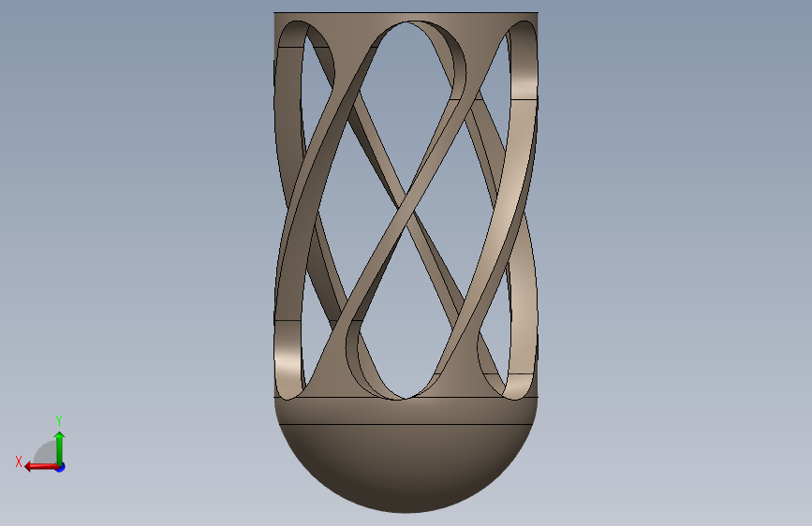The width and height of the screenshot is (812, 526).
Task: Click the red X axis arrow of the triad
Action: click(41, 467)
